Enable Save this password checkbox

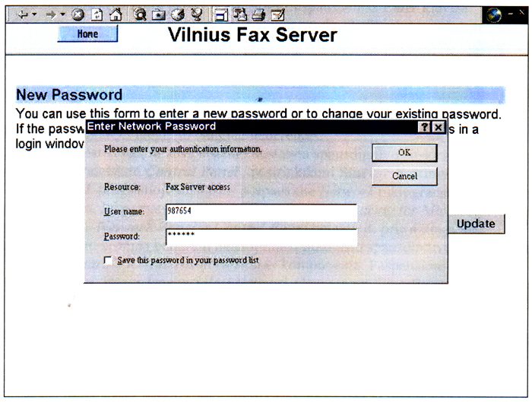108,261
